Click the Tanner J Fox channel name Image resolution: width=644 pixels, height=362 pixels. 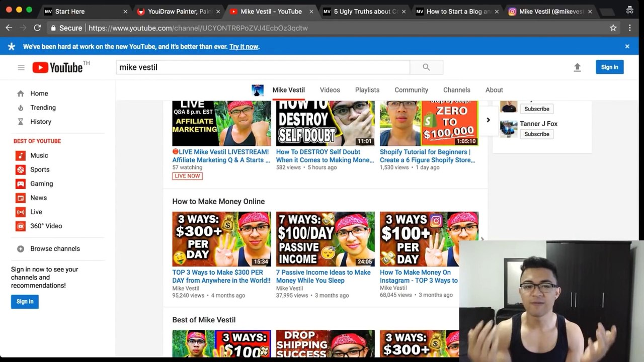coord(539,124)
